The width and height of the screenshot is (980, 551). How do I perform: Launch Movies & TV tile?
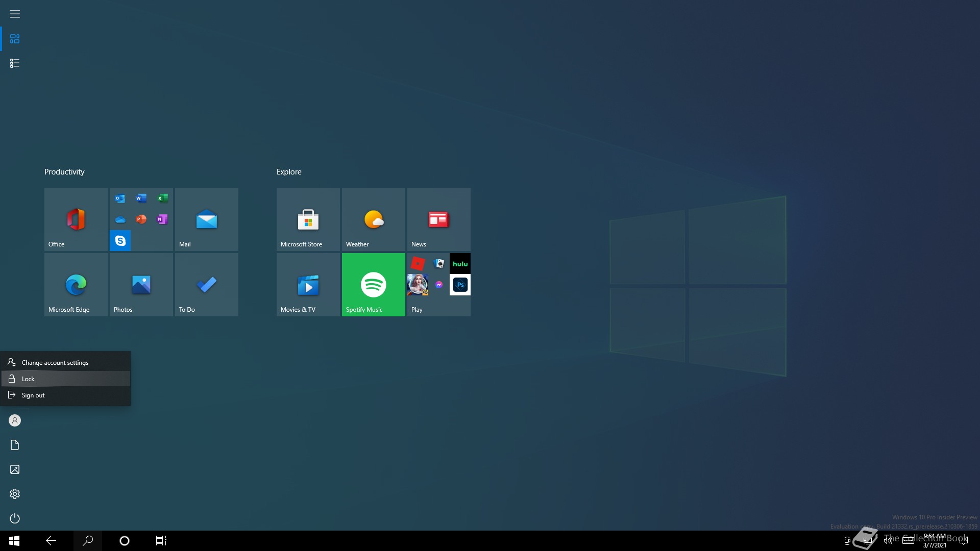pyautogui.click(x=308, y=284)
